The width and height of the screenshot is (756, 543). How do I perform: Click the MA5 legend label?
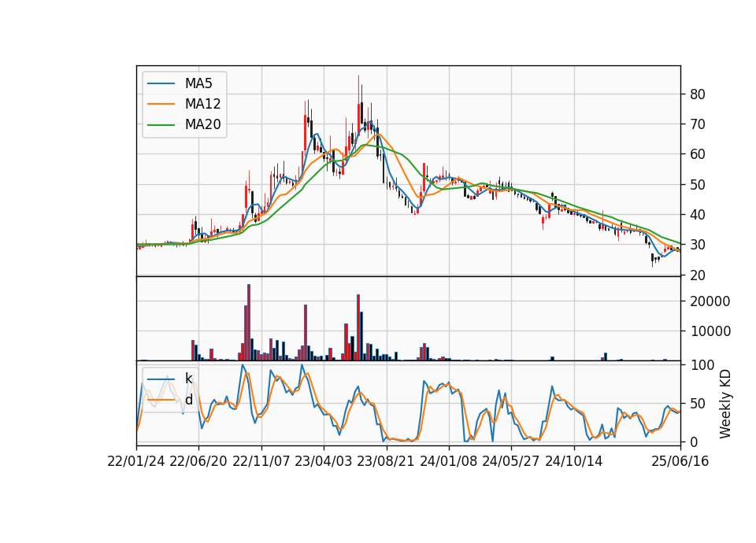coord(198,83)
